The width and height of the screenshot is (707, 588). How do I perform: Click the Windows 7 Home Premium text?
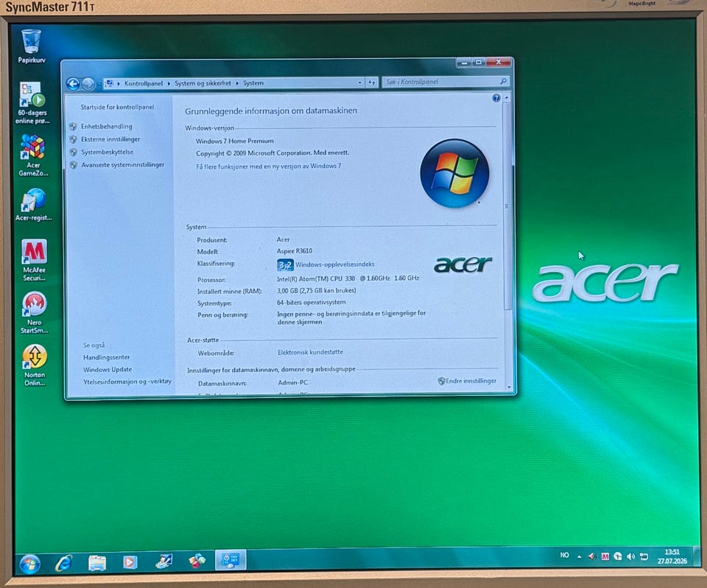click(234, 141)
